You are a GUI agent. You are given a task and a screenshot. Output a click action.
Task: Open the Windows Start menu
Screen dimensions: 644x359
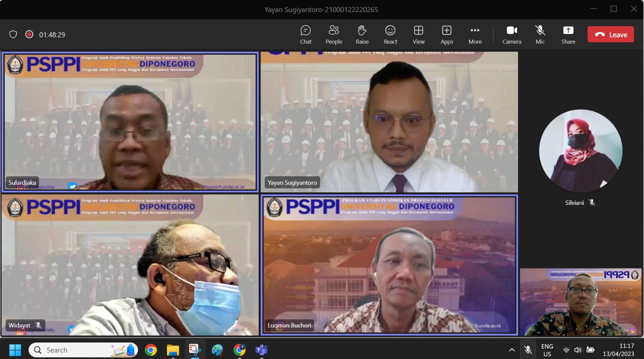(15, 350)
